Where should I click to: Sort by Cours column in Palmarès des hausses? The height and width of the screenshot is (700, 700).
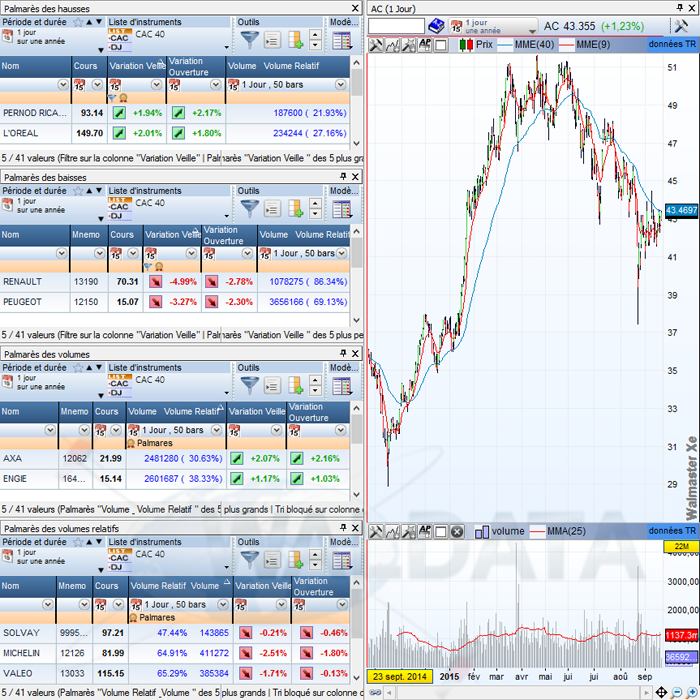tap(89, 66)
